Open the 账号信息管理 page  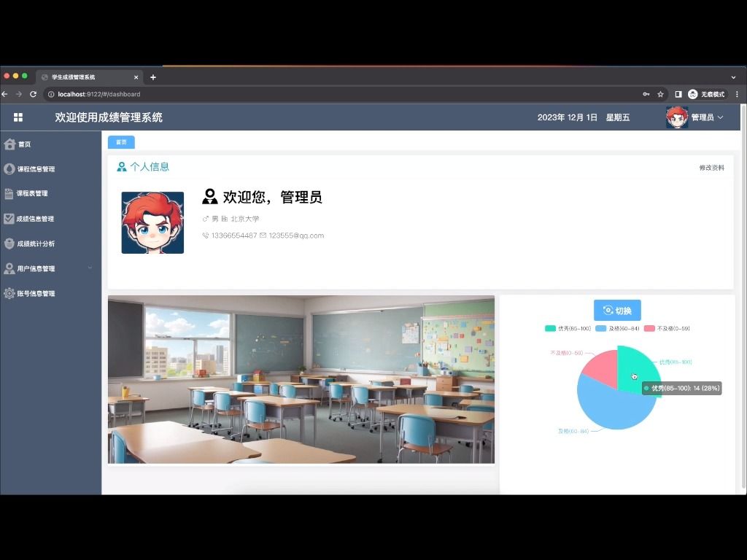tap(36, 293)
